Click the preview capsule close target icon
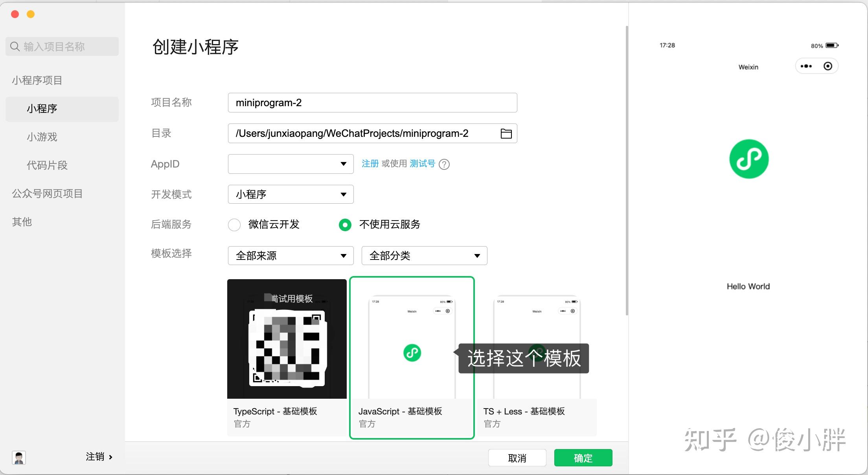The image size is (868, 475). click(x=828, y=66)
